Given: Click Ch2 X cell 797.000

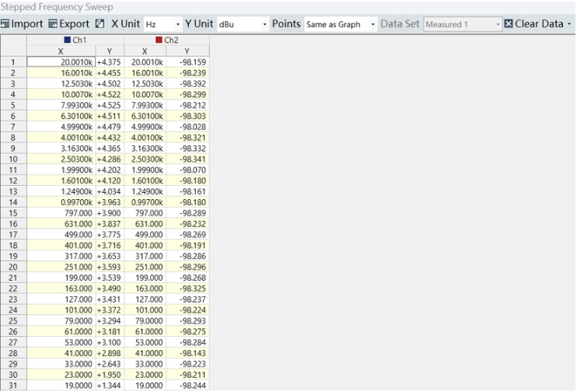Looking at the screenshot, I should [x=148, y=212].
